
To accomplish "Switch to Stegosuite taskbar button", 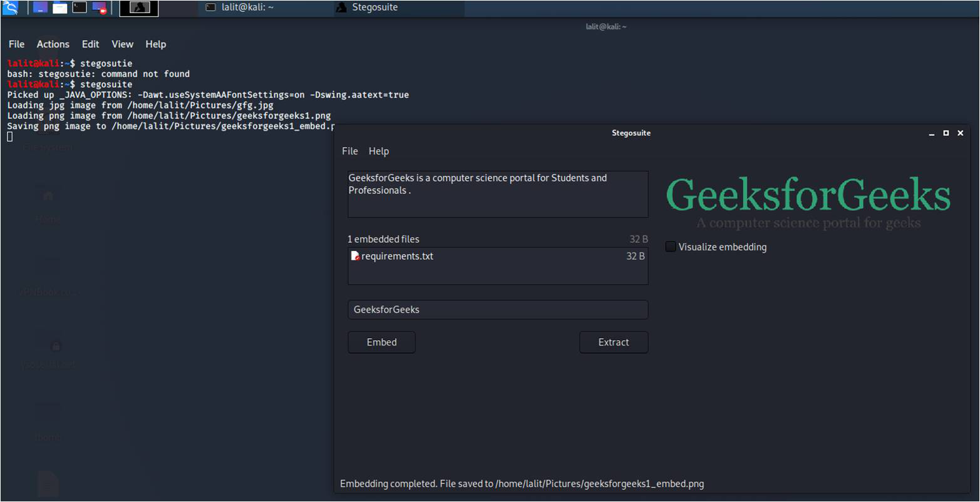I will click(x=398, y=8).
